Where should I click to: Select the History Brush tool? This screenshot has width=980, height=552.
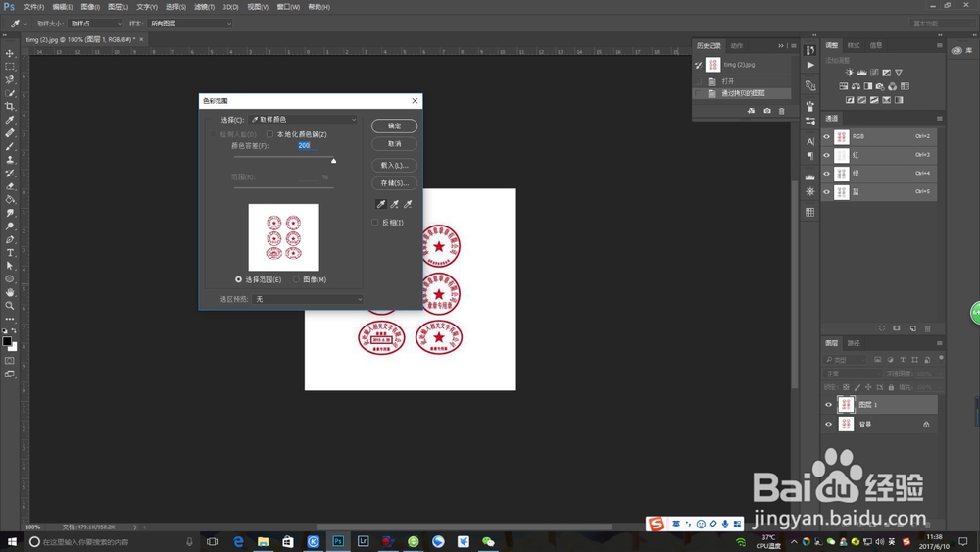pos(10,173)
